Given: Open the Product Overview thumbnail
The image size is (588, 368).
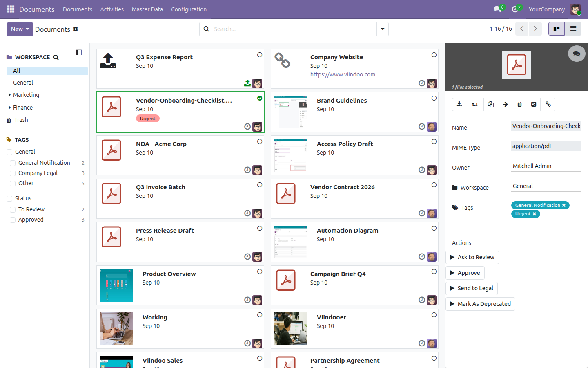Looking at the screenshot, I should 116,285.
